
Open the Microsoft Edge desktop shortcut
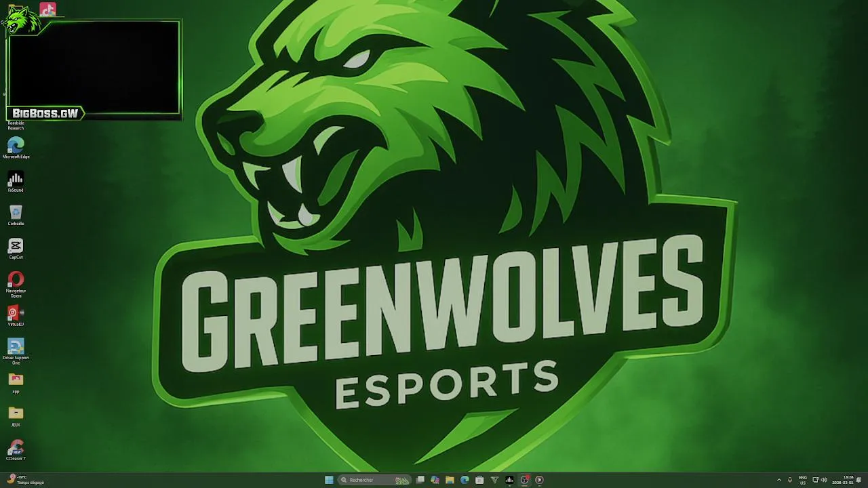(x=16, y=148)
